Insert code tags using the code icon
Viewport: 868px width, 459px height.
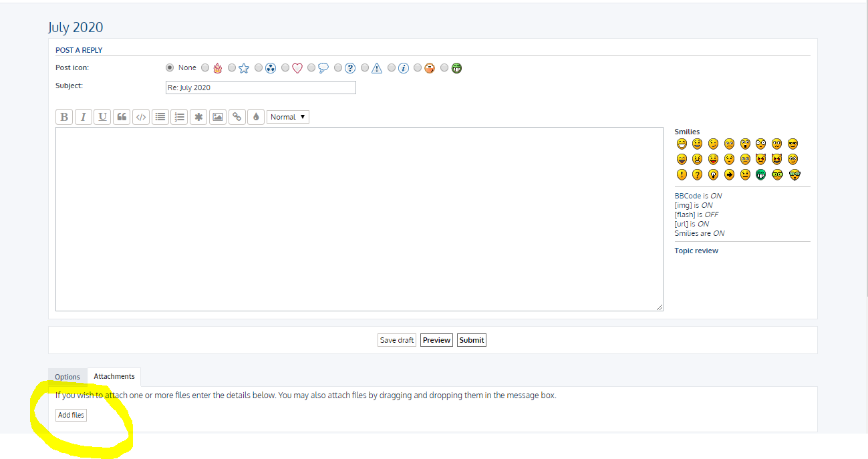(x=141, y=117)
